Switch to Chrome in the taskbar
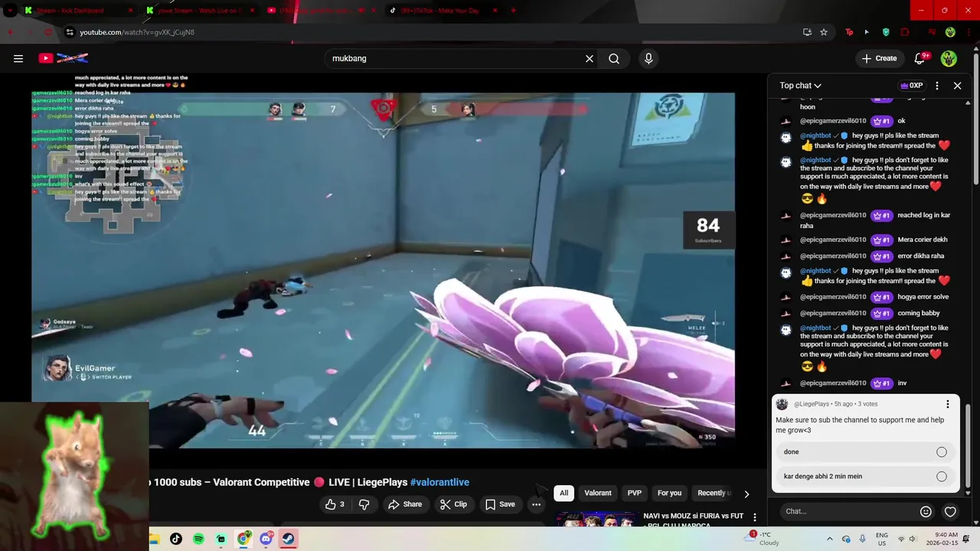This screenshot has width=980, height=551. coord(243,539)
